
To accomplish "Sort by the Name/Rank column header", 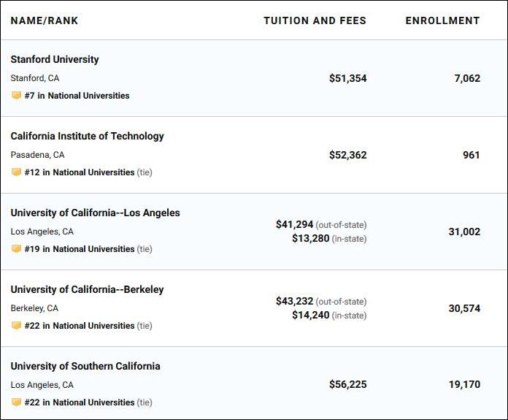I will tap(45, 20).
